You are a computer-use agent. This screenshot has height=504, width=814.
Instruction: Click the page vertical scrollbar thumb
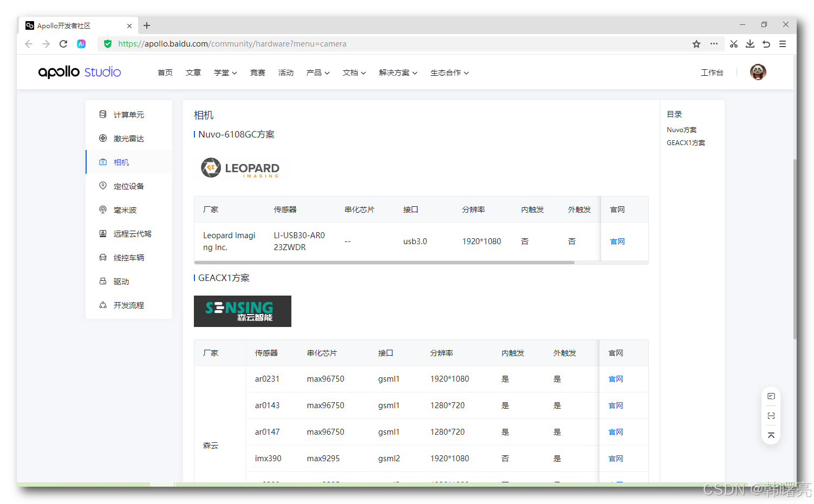click(795, 249)
